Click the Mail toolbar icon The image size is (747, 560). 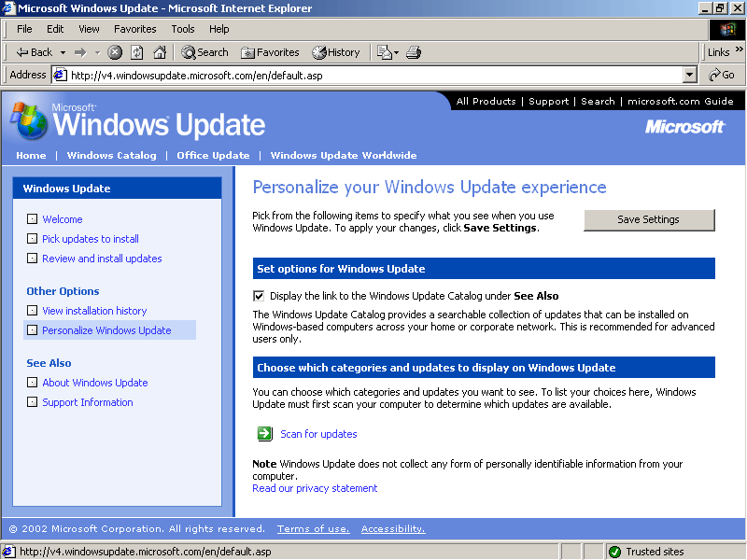[x=385, y=52]
